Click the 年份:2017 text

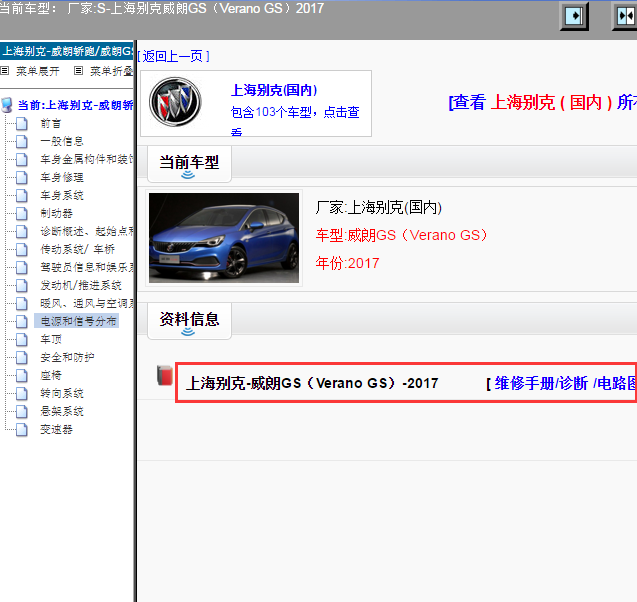point(348,263)
